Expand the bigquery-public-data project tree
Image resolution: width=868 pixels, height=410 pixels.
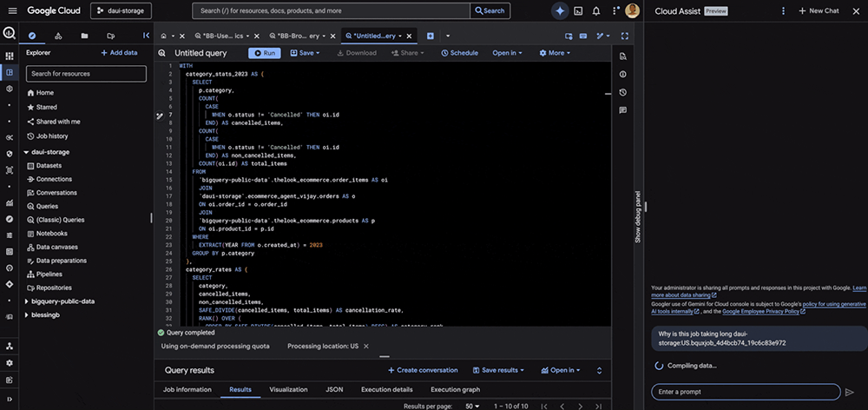click(26, 301)
